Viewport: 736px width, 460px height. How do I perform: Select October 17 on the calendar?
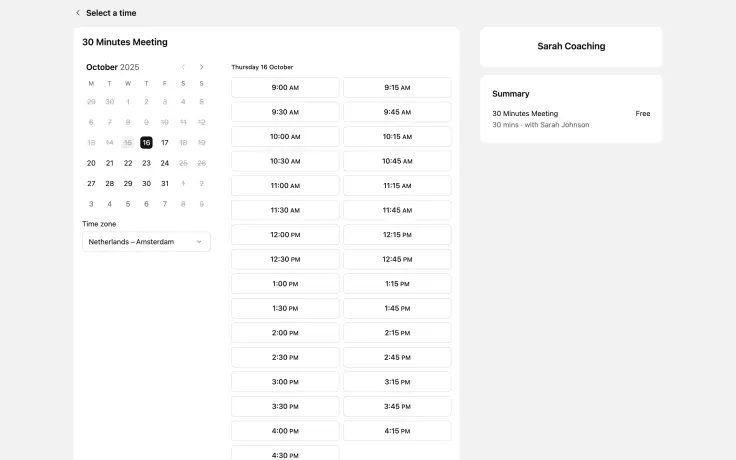pos(165,143)
